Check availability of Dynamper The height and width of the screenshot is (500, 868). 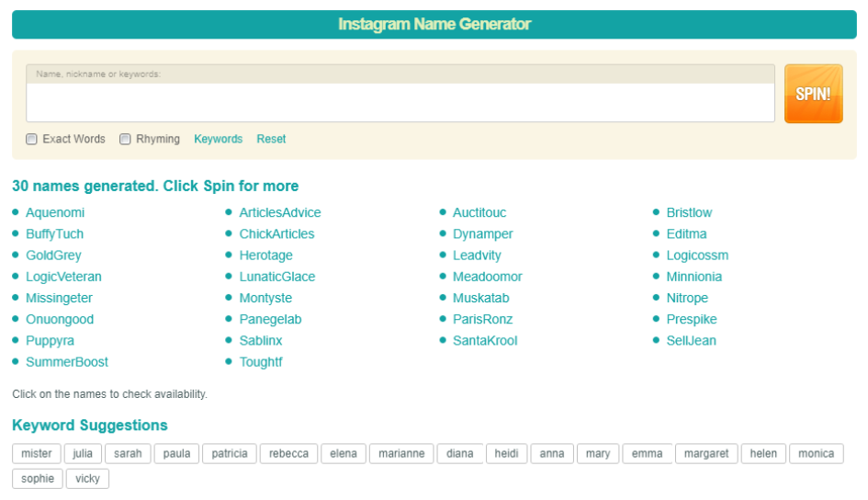483,234
